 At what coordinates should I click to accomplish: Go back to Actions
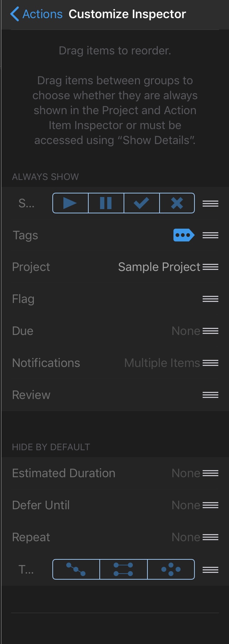point(36,14)
